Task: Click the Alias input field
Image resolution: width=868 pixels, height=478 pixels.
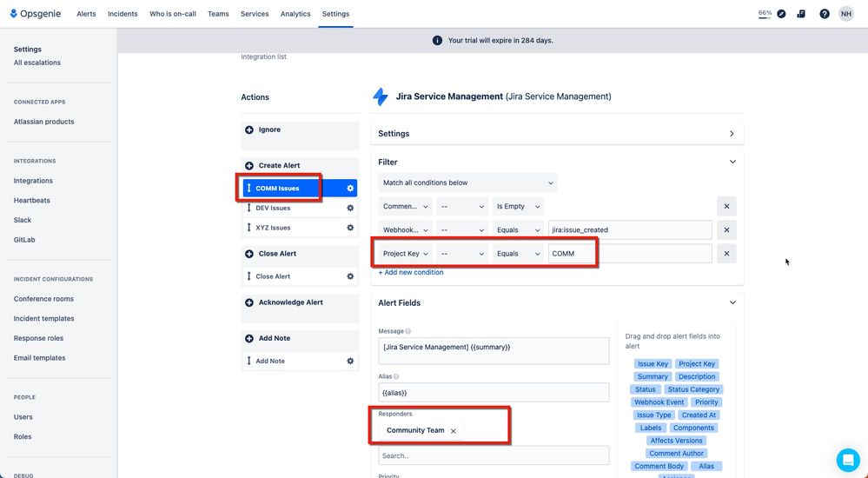Action: click(494, 393)
